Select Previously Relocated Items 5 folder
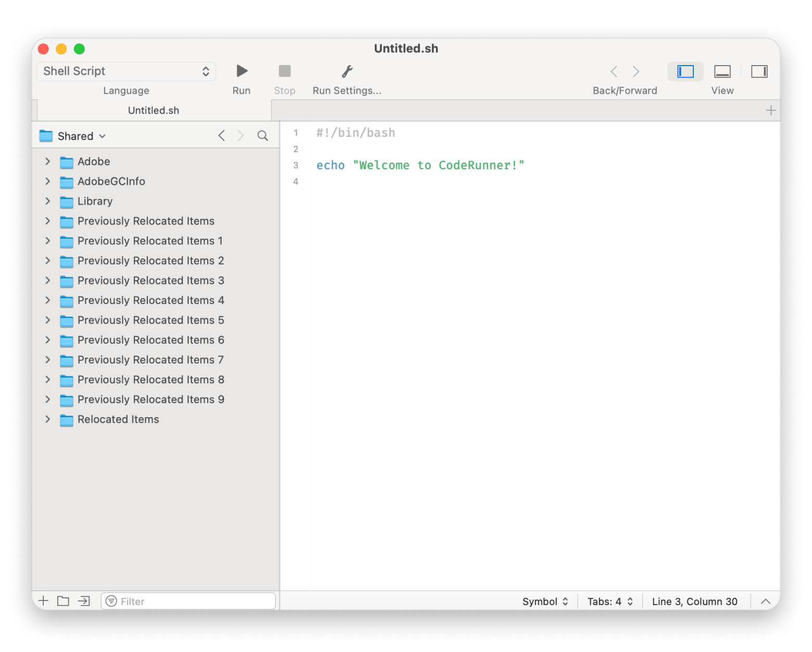The height and width of the screenshot is (652, 812). click(x=156, y=320)
